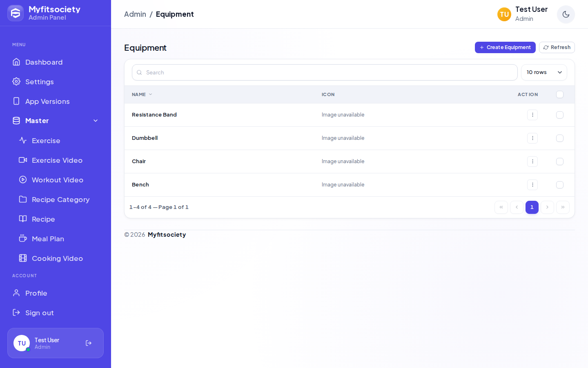The height and width of the screenshot is (368, 588).
Task: Open the three-dot action menu for Bench
Action: click(532, 185)
